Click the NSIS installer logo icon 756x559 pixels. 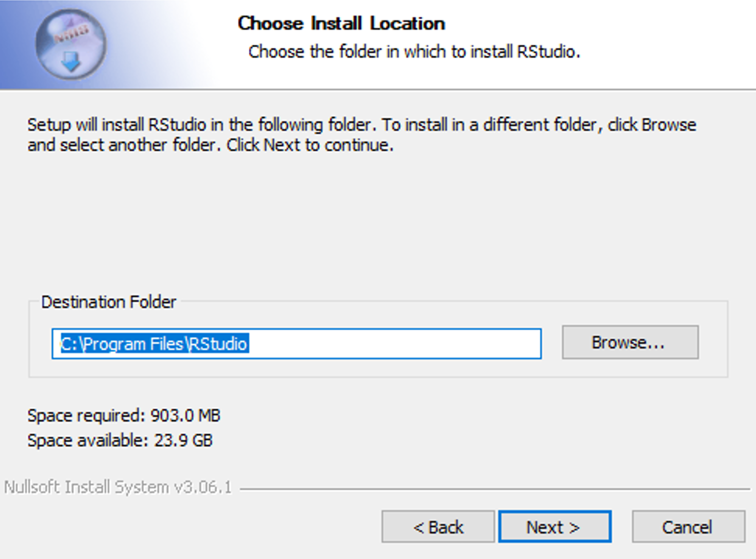pos(70,43)
